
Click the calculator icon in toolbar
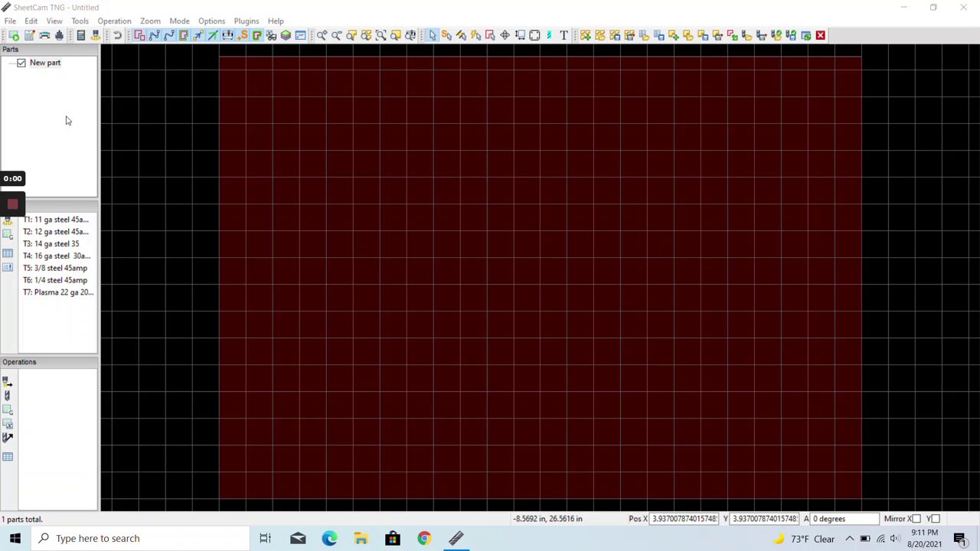pos(80,35)
